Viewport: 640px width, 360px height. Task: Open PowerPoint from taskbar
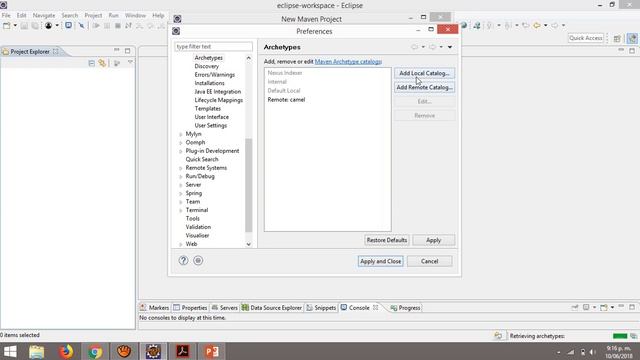(x=212, y=351)
